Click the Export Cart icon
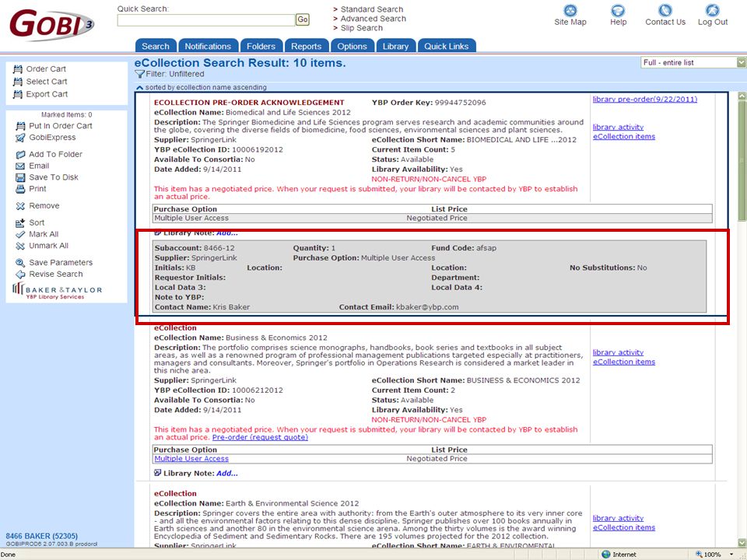Viewport: 747px width, 560px height. pos(18,94)
